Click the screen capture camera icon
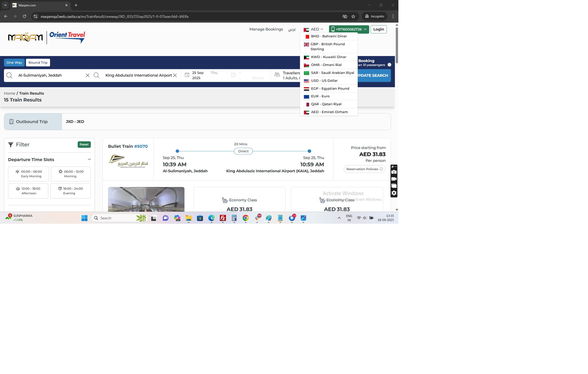This screenshot has width=588, height=374. [x=394, y=172]
